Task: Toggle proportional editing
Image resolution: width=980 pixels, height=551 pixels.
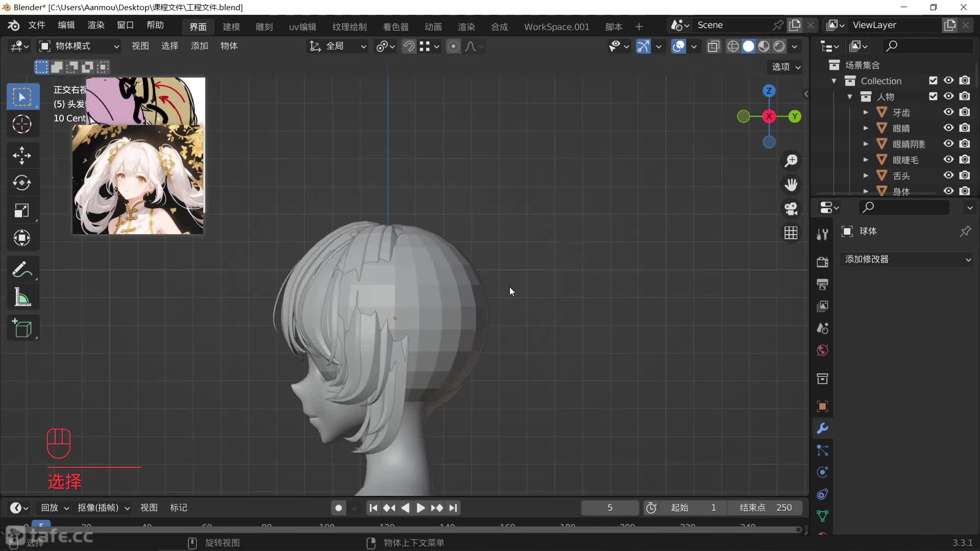Action: coord(453,46)
